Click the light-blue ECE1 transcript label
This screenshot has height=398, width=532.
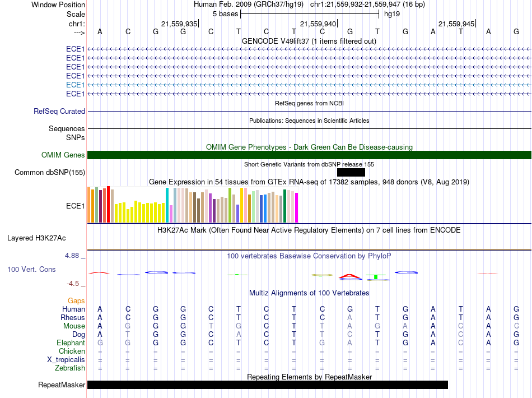75,85
